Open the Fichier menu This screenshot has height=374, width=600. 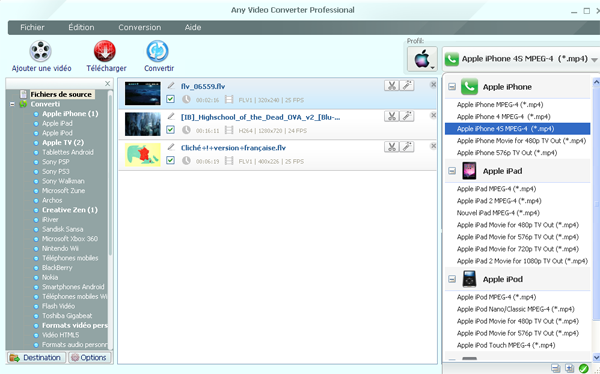(32, 28)
